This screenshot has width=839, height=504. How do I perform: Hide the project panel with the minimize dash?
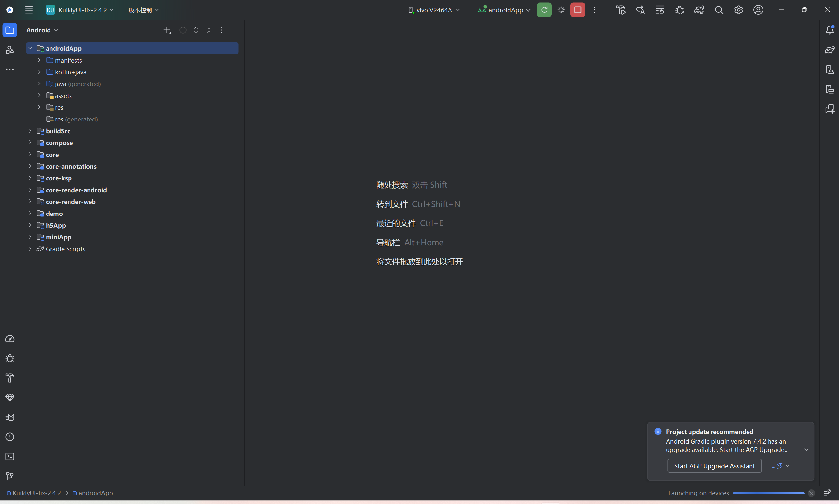[x=234, y=30]
